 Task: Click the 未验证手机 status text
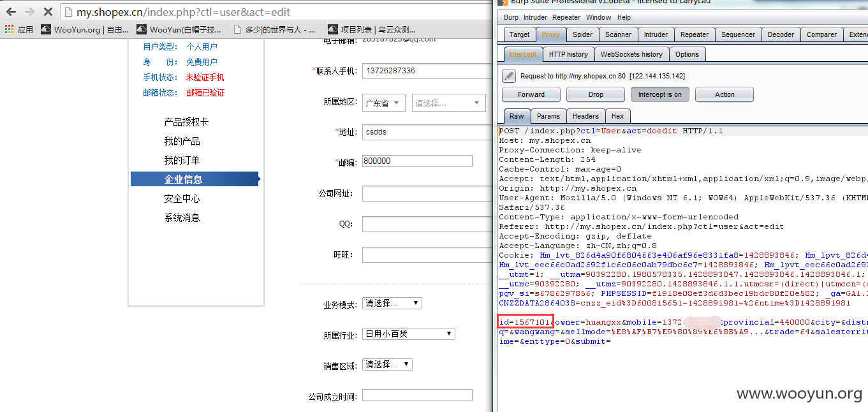pyautogui.click(x=205, y=77)
